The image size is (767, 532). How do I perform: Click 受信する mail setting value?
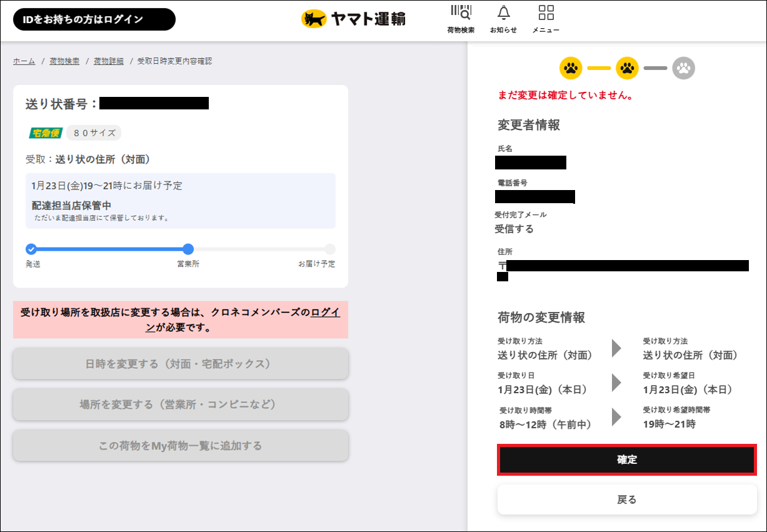tap(514, 229)
